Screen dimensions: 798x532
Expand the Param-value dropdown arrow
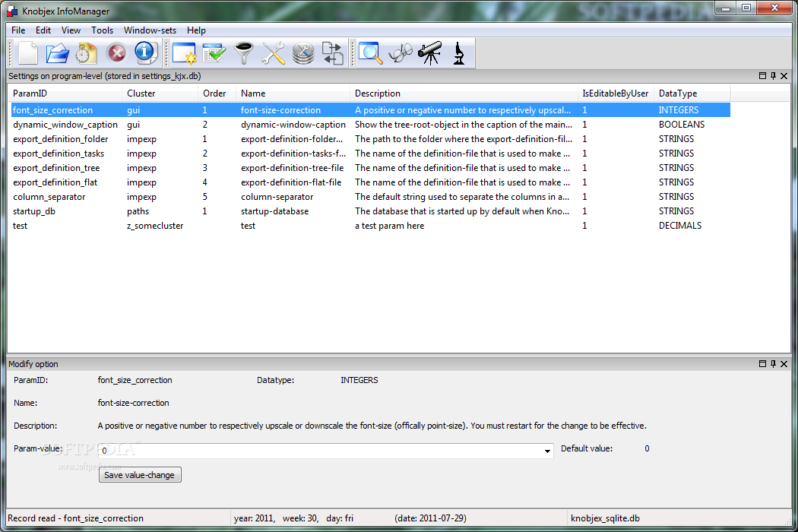pyautogui.click(x=547, y=451)
